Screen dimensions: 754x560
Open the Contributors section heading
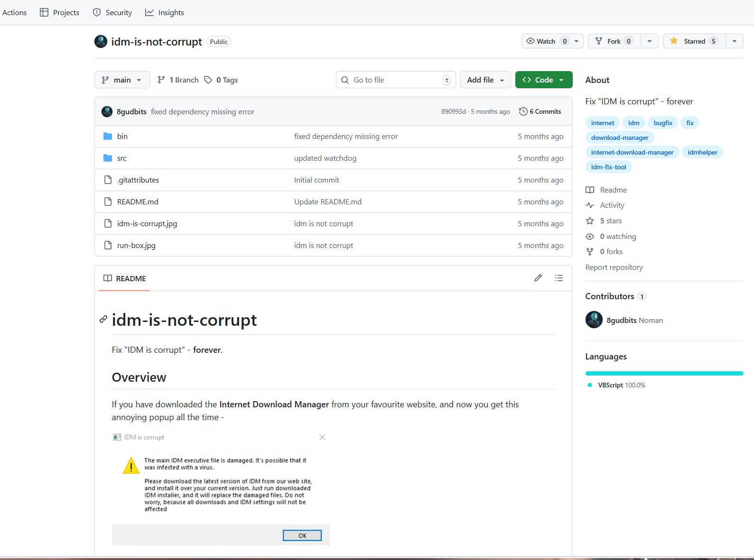(610, 296)
